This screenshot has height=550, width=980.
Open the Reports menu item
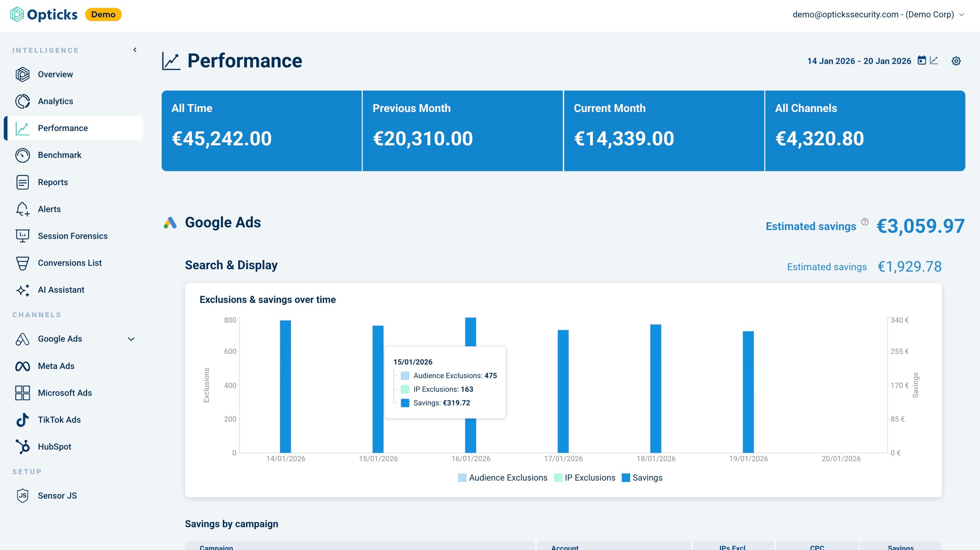[x=52, y=182]
